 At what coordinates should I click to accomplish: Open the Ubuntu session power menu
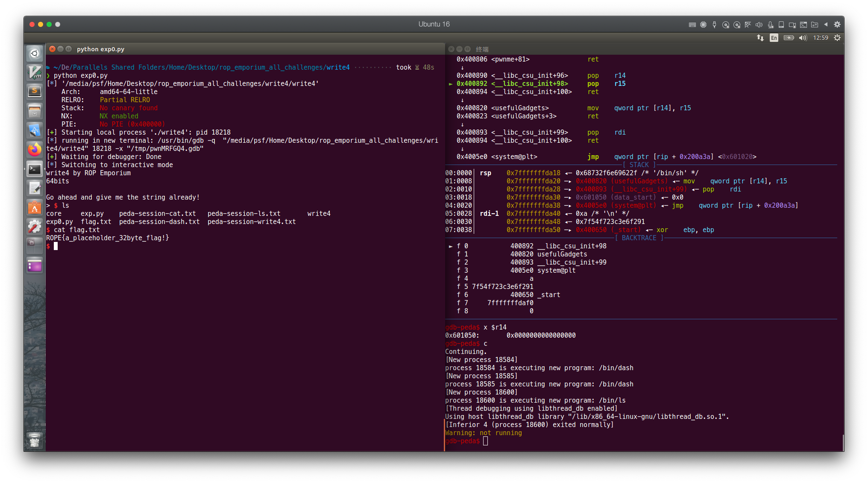coord(837,38)
